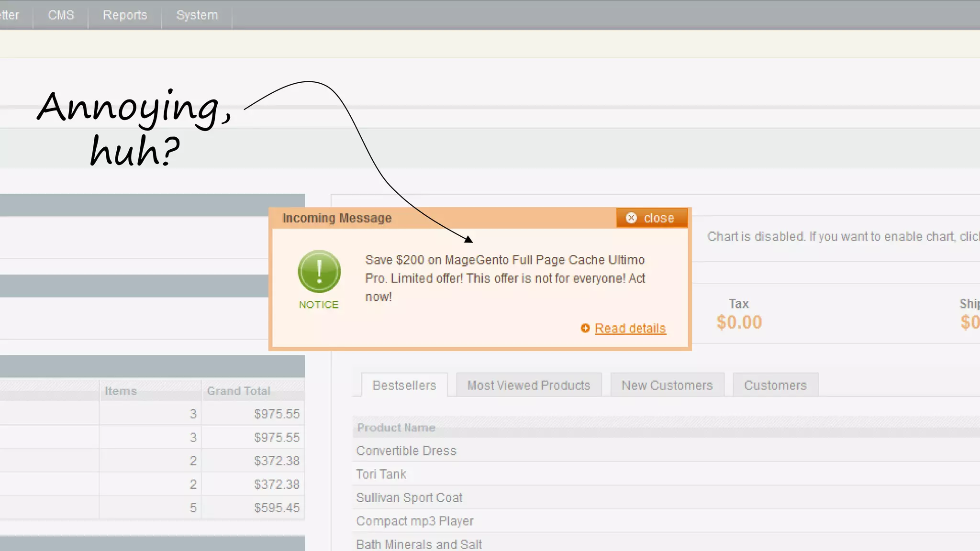
Task: Switch to the Bestsellers tab
Action: coord(404,385)
